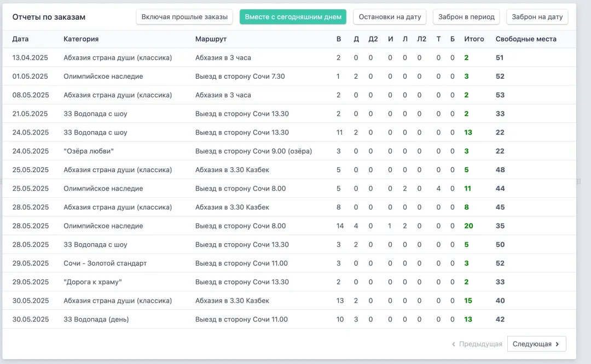Click 'Абхазия в 3.30 Казбек' in 30.05.2025 row
The height and width of the screenshot is (364, 591).
pos(232,301)
